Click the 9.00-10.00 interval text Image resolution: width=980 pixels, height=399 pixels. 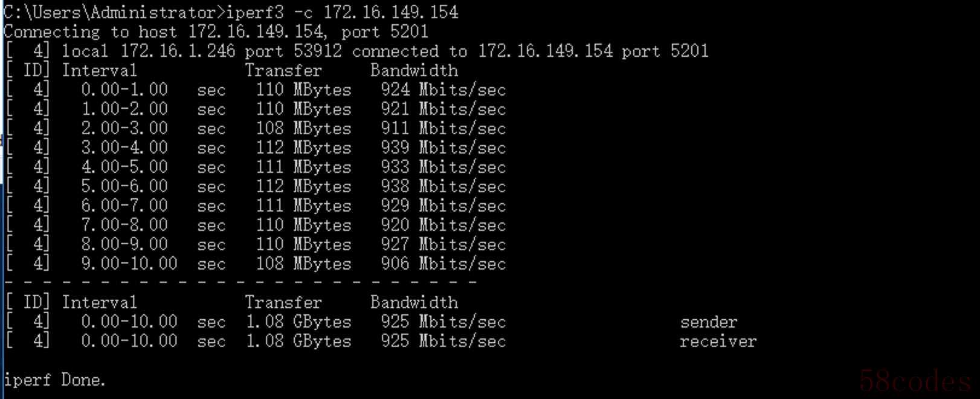129,264
